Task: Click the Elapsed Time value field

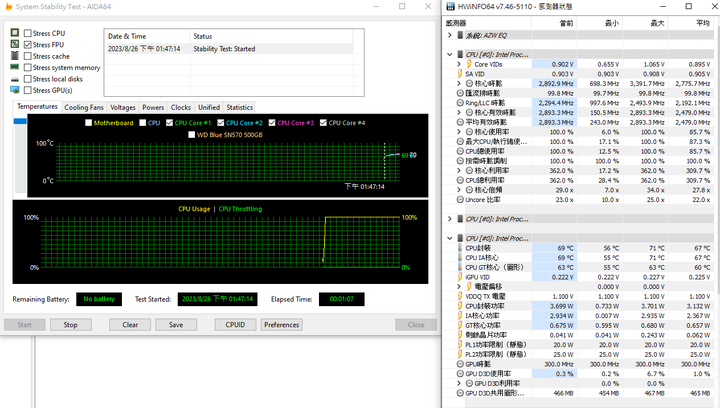Action: (342, 299)
